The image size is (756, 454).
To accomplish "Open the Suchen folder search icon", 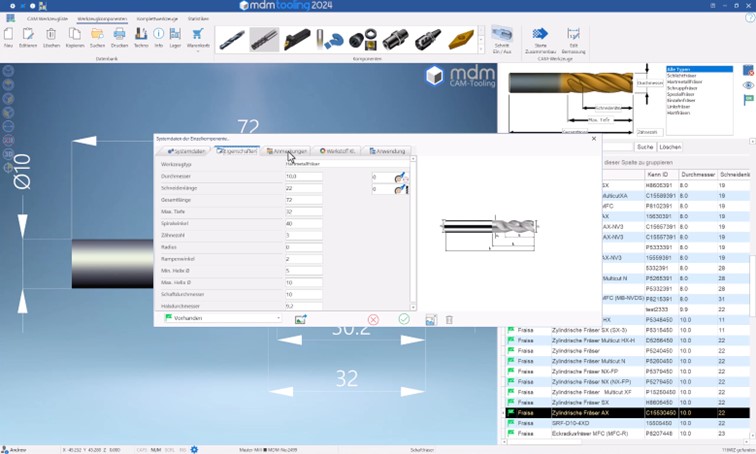I will pos(97,34).
